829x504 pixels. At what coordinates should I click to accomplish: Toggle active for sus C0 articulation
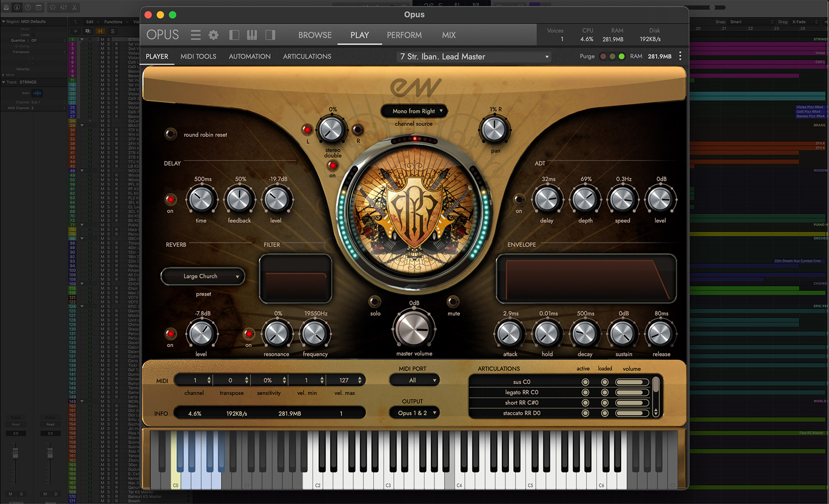pos(585,382)
